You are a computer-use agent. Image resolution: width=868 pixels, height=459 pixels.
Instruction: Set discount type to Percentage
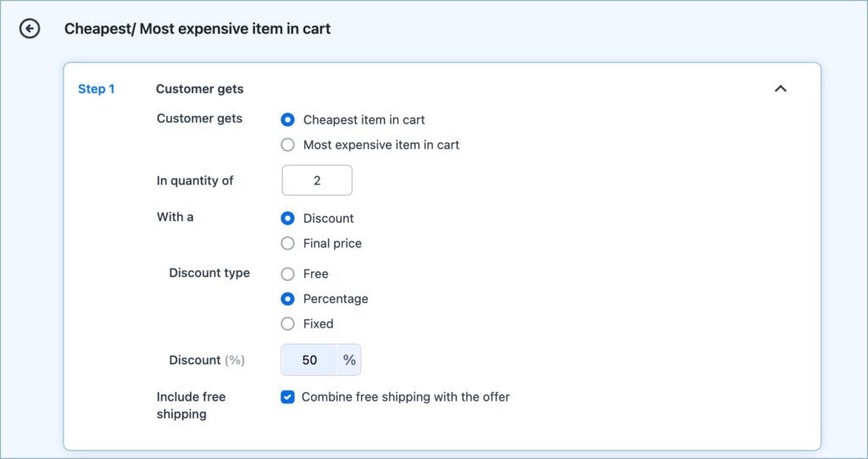click(287, 299)
